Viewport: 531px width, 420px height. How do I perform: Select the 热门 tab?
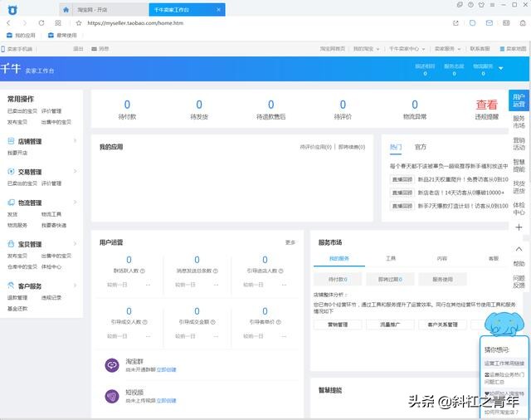point(396,147)
